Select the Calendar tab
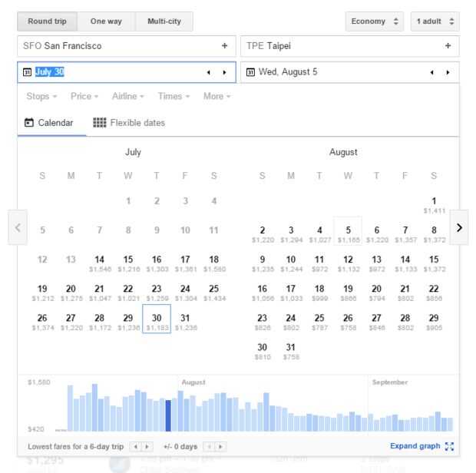This screenshot has height=473, width=476. click(51, 123)
